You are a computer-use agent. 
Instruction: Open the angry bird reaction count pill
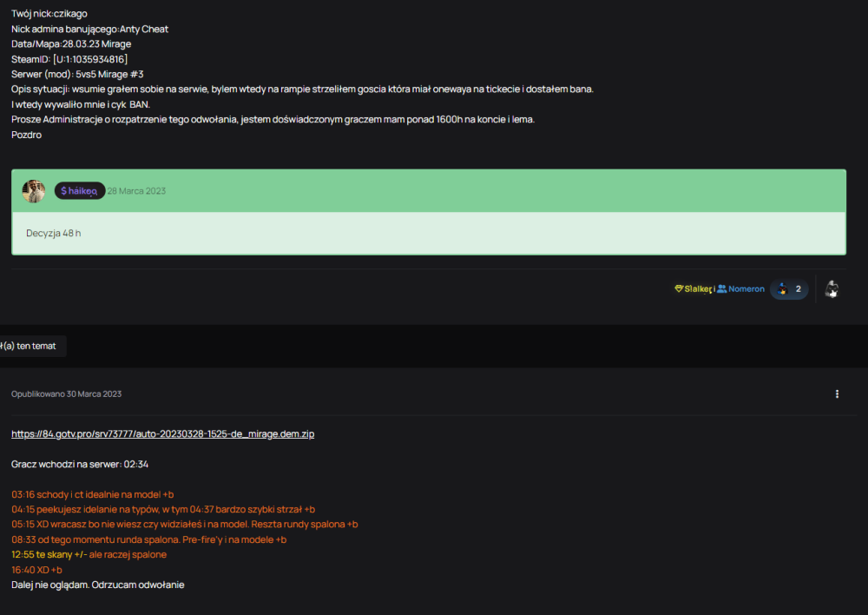tap(789, 288)
